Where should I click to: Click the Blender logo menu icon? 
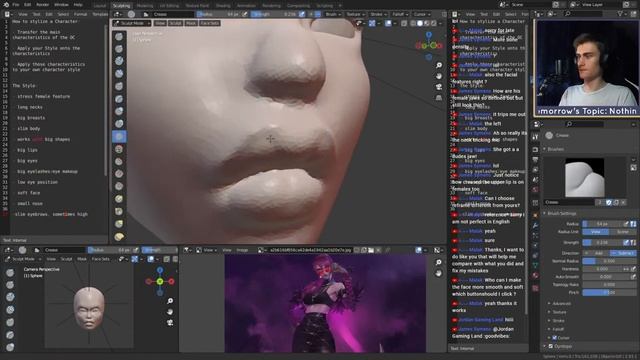(x=6, y=4)
